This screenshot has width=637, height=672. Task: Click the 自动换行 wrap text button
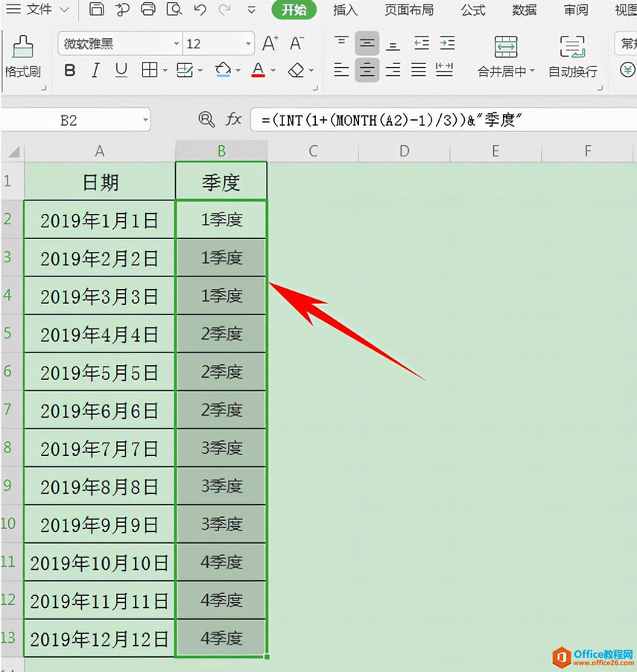tap(573, 57)
